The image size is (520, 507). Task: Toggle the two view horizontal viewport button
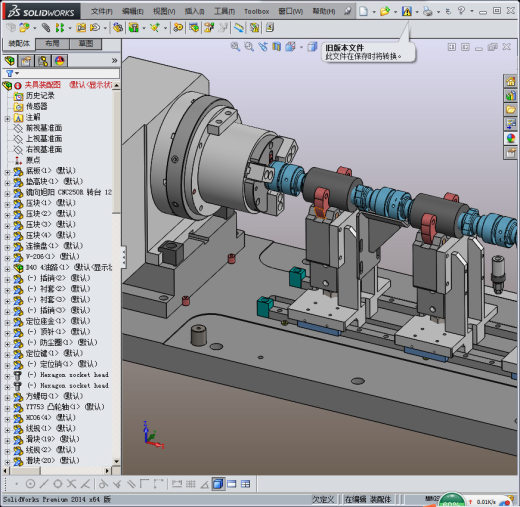tap(232, 484)
